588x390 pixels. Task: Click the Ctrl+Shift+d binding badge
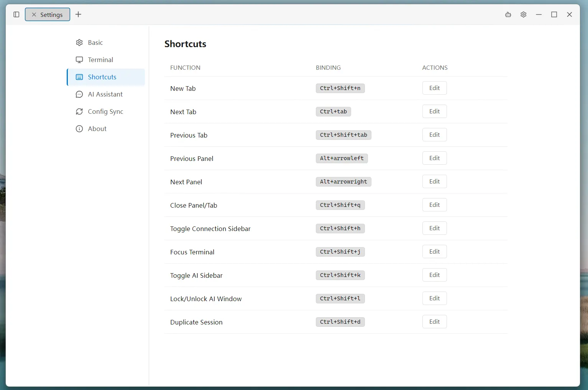click(x=340, y=322)
